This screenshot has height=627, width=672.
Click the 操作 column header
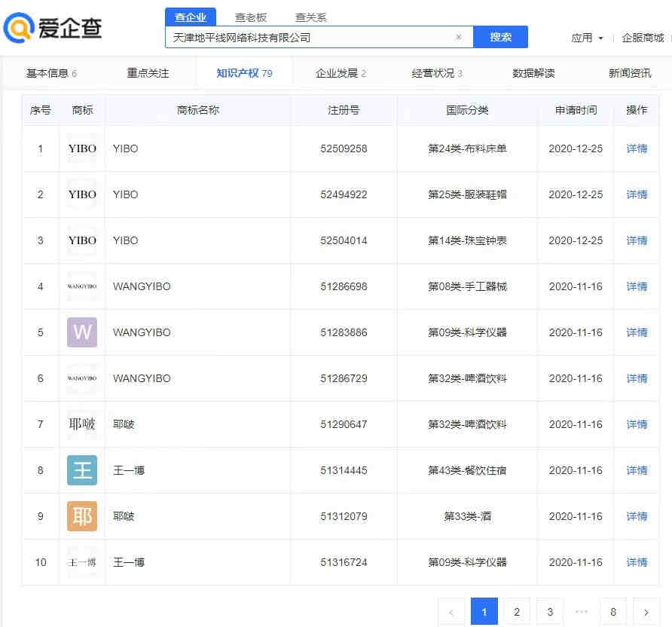[x=637, y=110]
